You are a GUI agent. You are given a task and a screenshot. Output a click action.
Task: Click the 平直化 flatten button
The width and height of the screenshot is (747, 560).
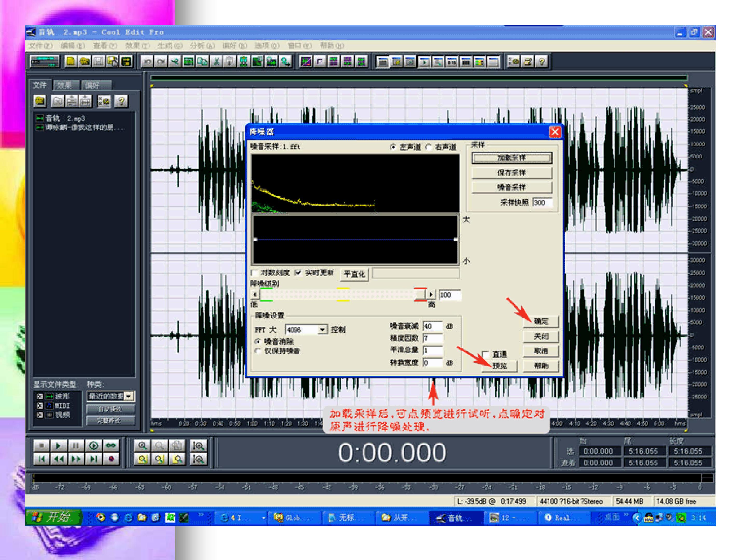pos(355,274)
